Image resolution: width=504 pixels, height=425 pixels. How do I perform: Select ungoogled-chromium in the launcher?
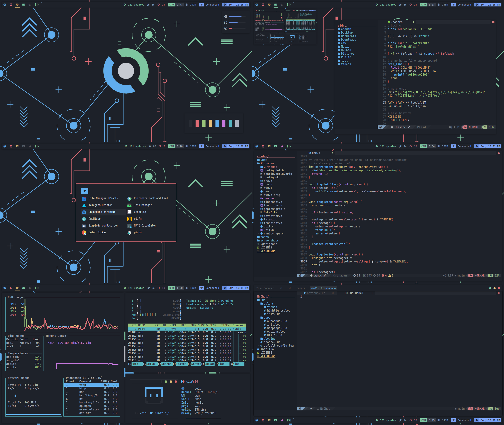tap(102, 212)
